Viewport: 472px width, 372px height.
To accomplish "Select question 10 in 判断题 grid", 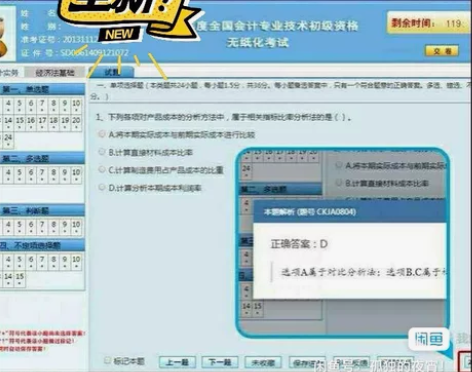I will 76,227.
